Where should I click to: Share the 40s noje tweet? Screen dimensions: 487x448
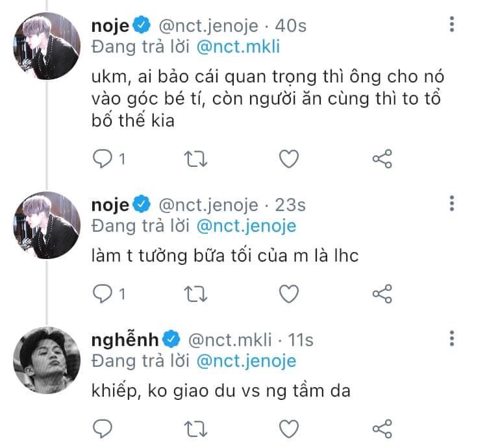click(x=382, y=159)
